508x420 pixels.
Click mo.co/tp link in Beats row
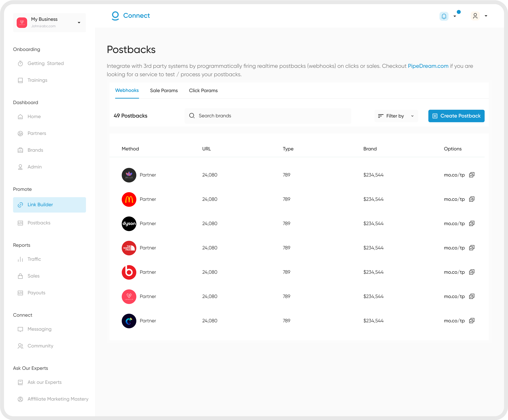(x=454, y=272)
